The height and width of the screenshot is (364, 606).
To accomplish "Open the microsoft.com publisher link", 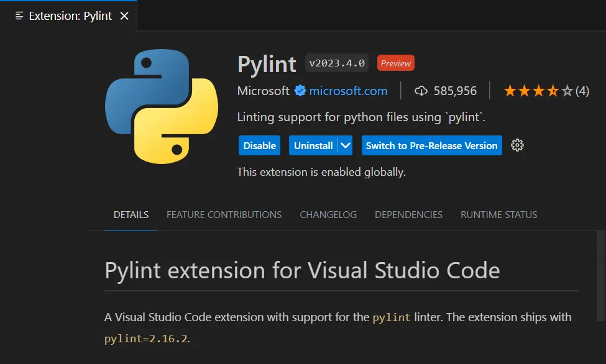I will 348,91.
